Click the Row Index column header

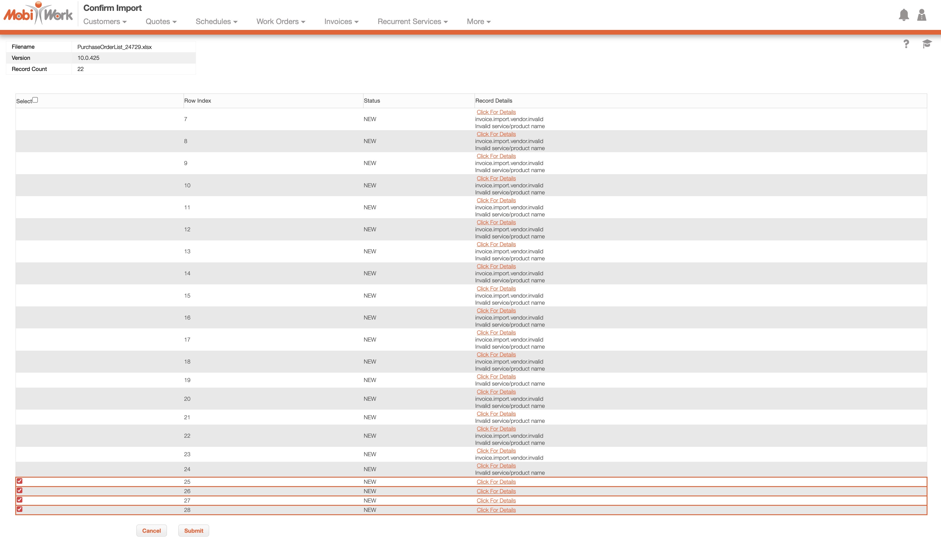click(197, 101)
